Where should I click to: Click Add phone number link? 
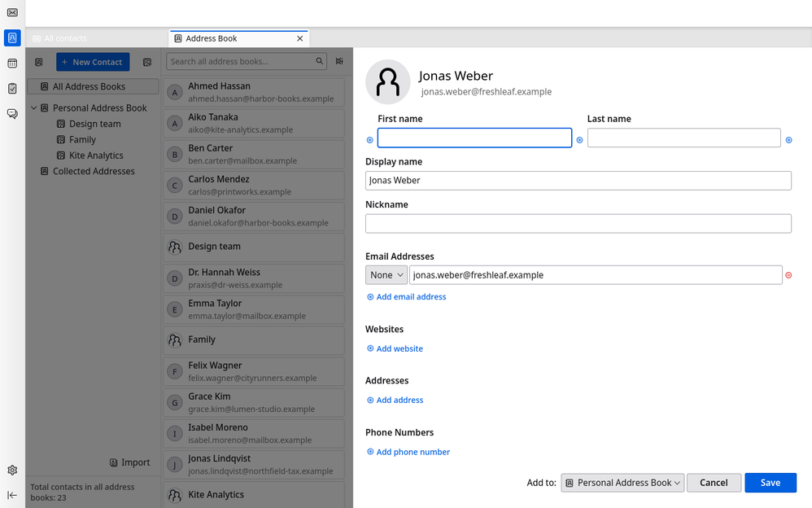tap(408, 452)
